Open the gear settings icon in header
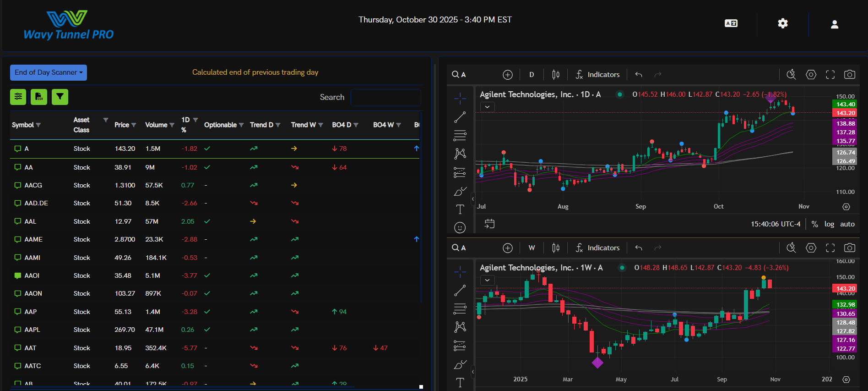 coord(783,23)
